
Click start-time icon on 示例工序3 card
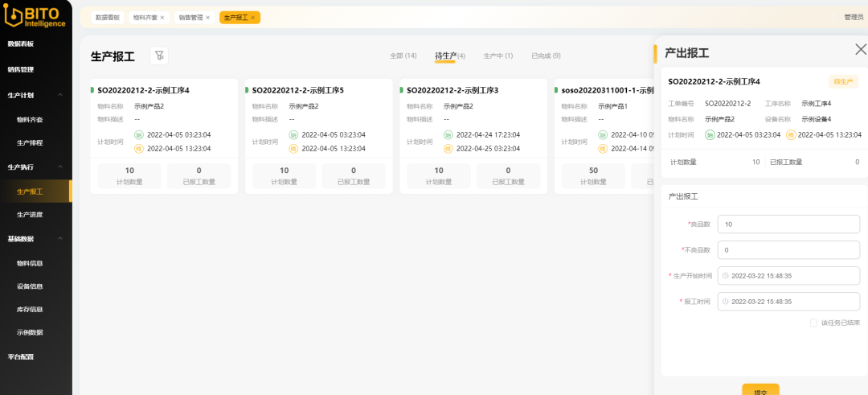coord(448,134)
